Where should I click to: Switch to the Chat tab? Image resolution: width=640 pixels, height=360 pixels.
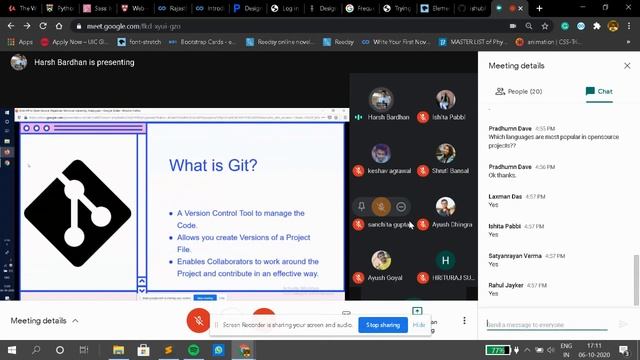tap(599, 91)
